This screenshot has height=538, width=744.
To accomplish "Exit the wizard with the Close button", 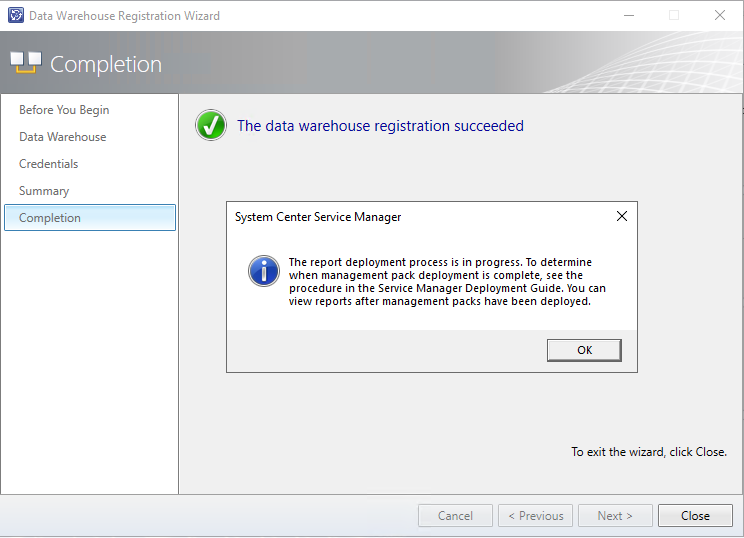I will pos(695,516).
